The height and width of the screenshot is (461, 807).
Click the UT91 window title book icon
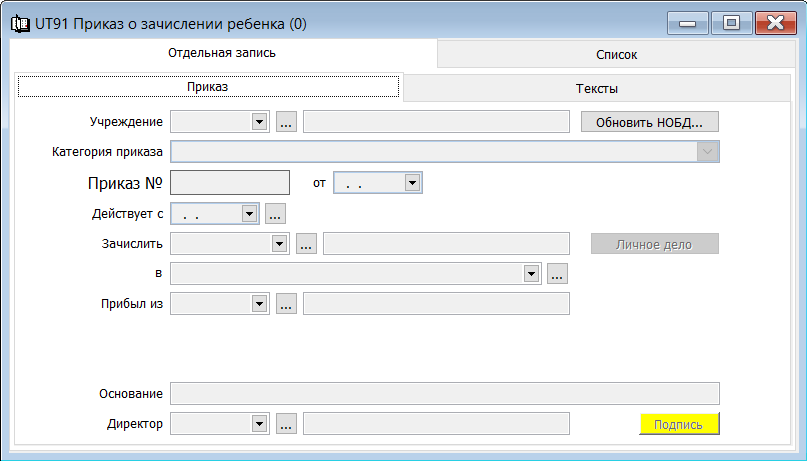[21, 24]
